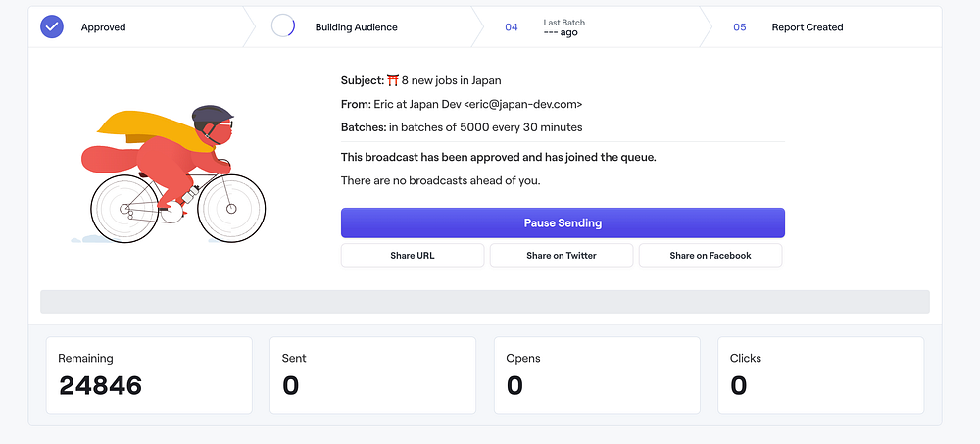Click the step 05 number icon

coord(740,27)
